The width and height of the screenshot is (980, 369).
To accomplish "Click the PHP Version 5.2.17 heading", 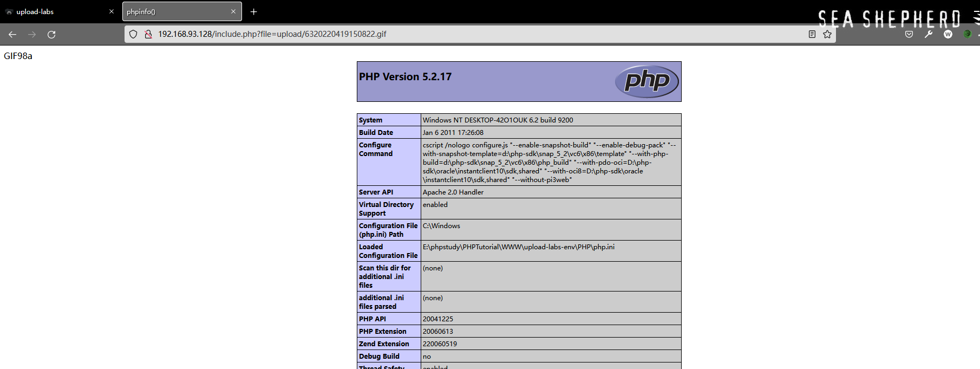I will (x=405, y=76).
